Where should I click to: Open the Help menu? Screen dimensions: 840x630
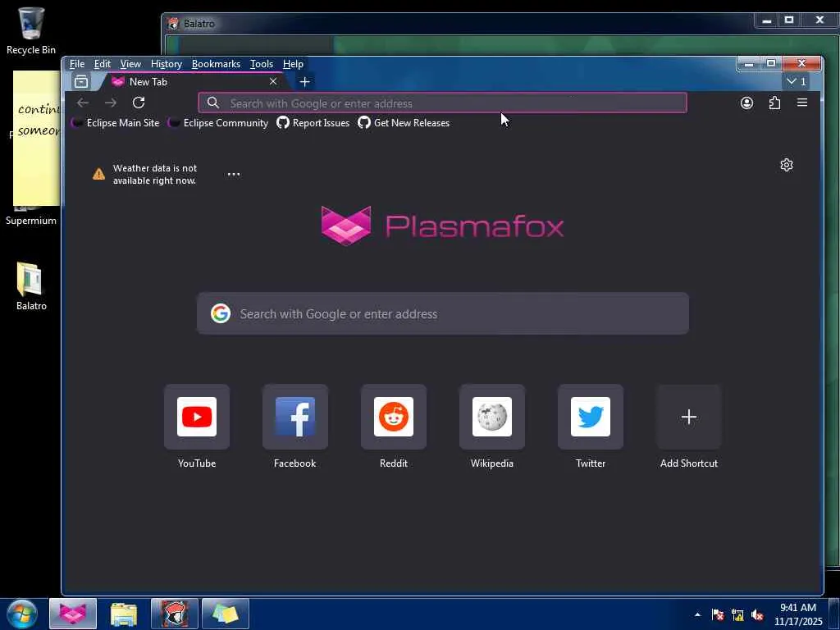click(293, 64)
